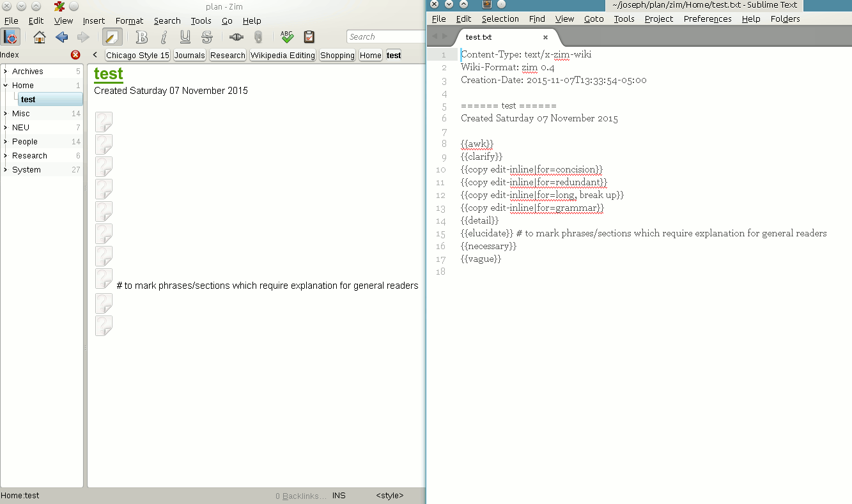Close the Index pane with red X
The image size is (852, 504).
pyautogui.click(x=75, y=55)
